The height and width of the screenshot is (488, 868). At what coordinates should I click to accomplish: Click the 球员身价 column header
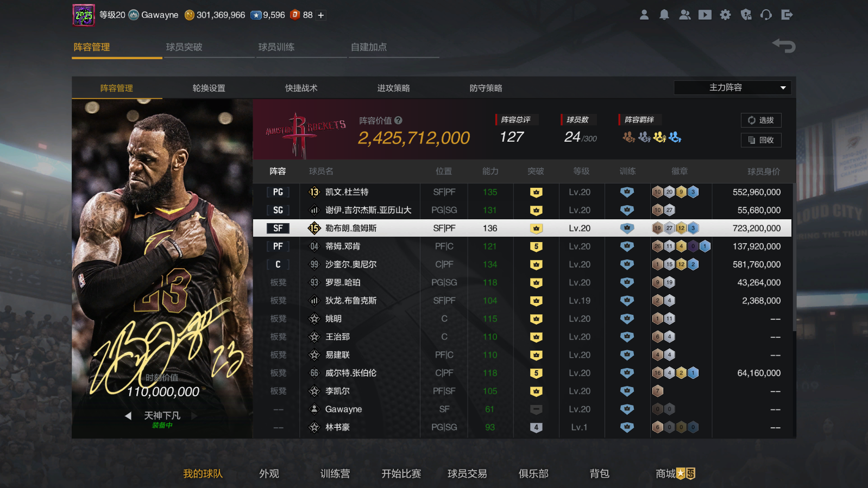pyautogui.click(x=764, y=172)
